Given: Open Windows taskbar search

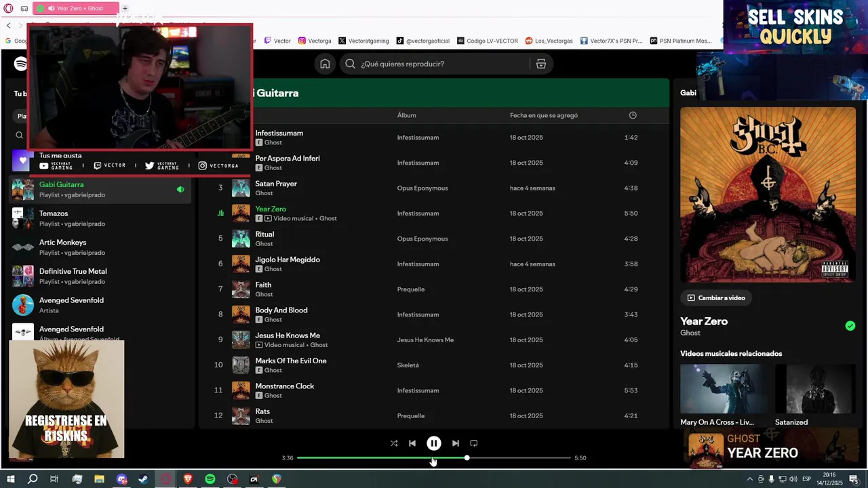Looking at the screenshot, I should tap(33, 479).
